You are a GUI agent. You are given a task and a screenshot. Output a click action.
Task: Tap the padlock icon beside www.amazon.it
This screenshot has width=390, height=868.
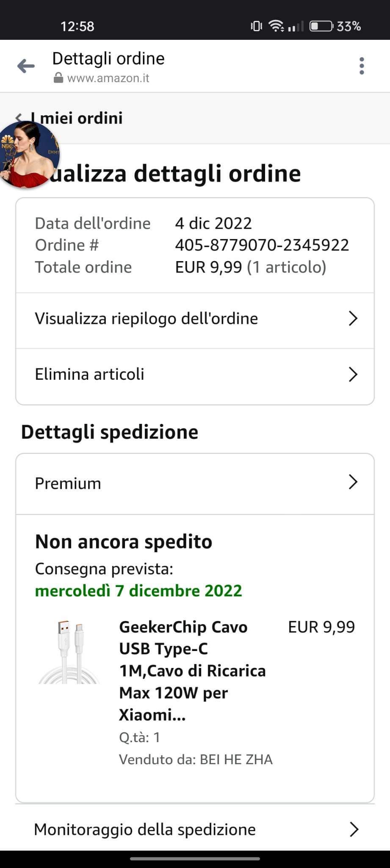point(58,78)
